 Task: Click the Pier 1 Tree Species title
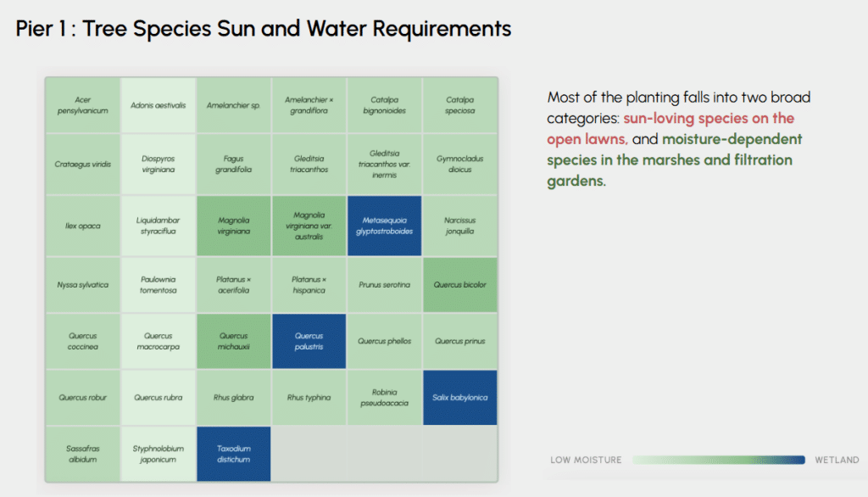pyautogui.click(x=264, y=30)
